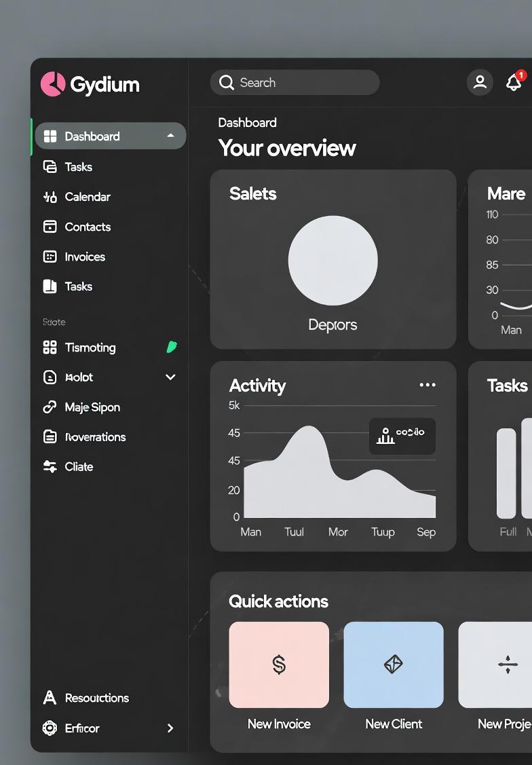
Task: Click the Invoices sidebar icon
Action: point(50,257)
